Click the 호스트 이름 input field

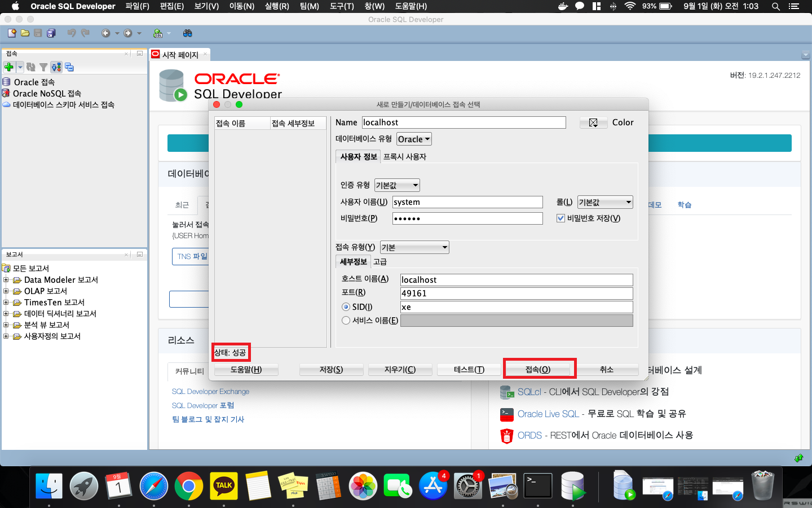click(x=517, y=280)
